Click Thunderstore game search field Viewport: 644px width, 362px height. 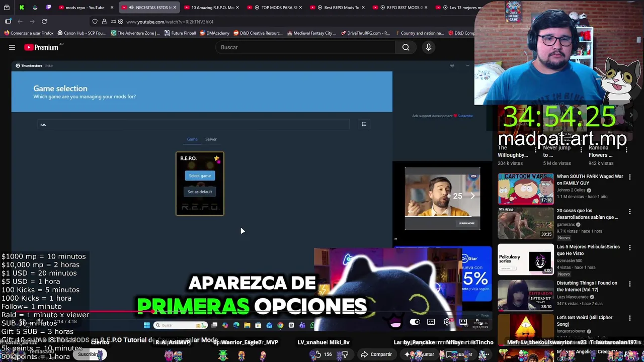(194, 124)
